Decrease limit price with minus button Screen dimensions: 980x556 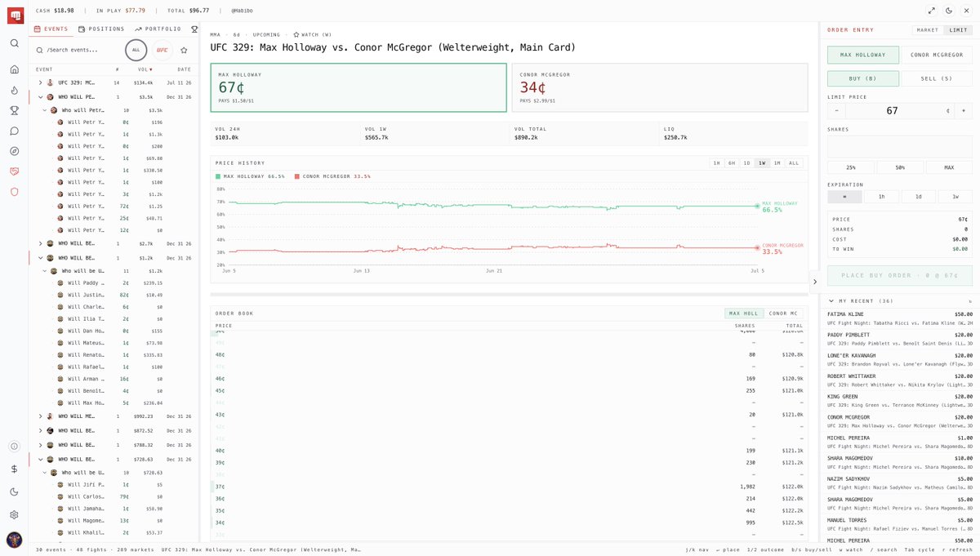point(835,111)
